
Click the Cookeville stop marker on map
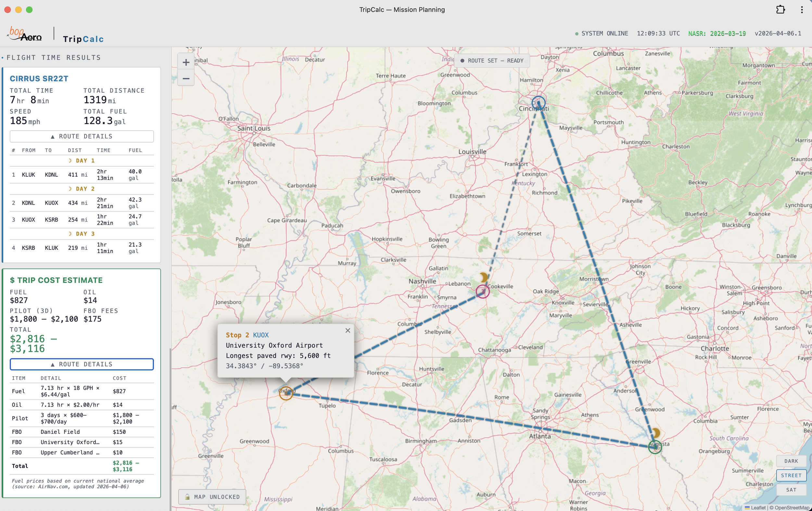point(483,291)
